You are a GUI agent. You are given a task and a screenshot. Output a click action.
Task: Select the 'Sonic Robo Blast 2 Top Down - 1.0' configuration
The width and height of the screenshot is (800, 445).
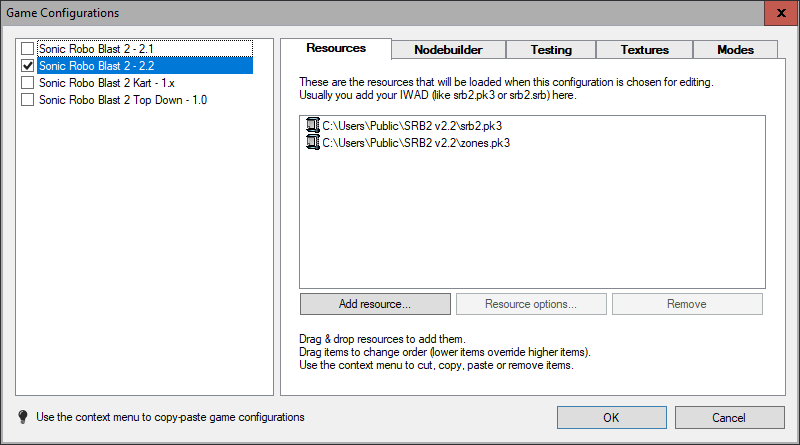123,100
